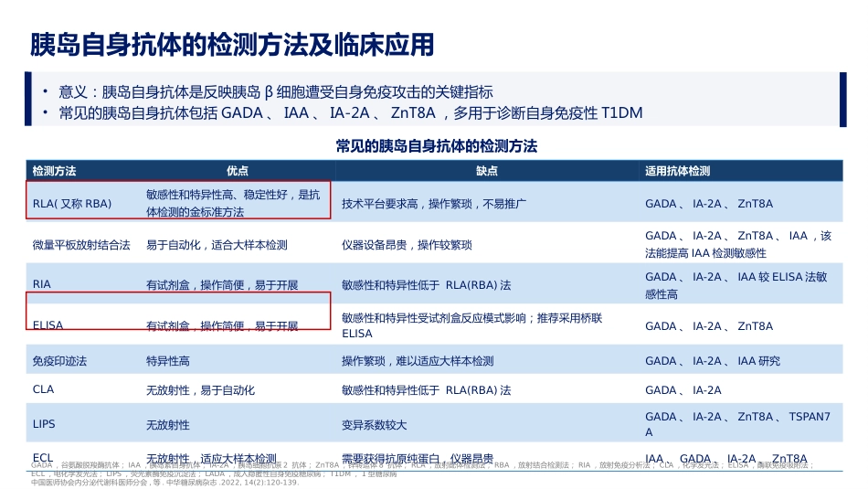Select the antibody cell in the ELISA row

pos(709,326)
